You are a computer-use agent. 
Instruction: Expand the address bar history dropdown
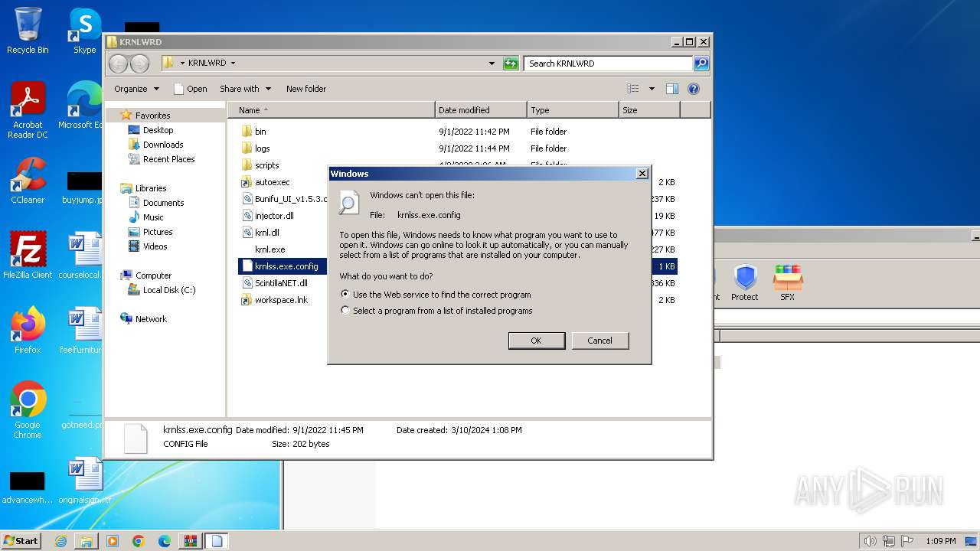pos(492,64)
